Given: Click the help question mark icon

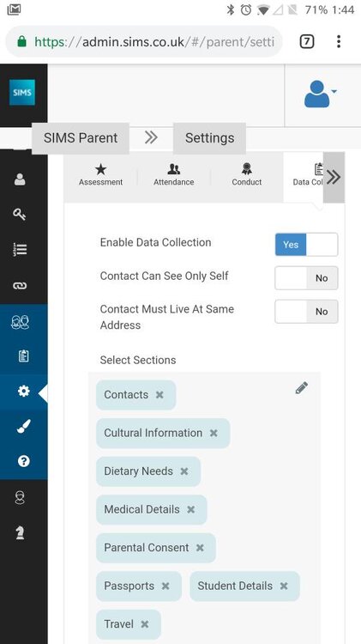Looking at the screenshot, I should point(23,461).
